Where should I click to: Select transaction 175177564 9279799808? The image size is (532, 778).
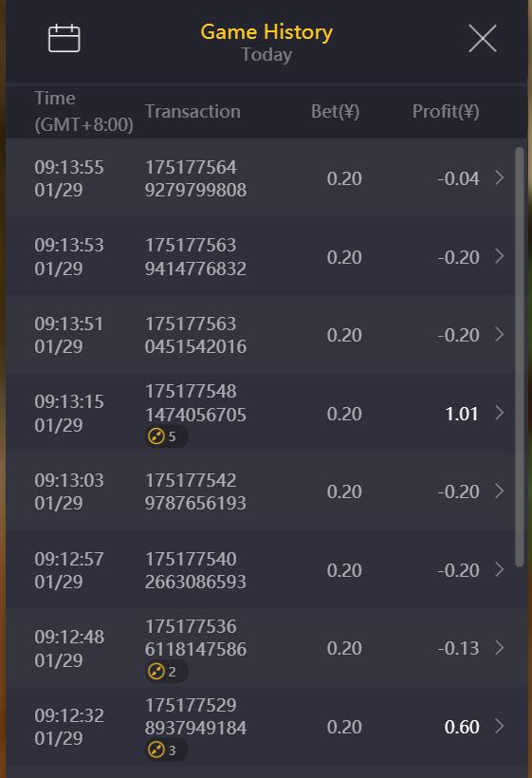click(195, 178)
